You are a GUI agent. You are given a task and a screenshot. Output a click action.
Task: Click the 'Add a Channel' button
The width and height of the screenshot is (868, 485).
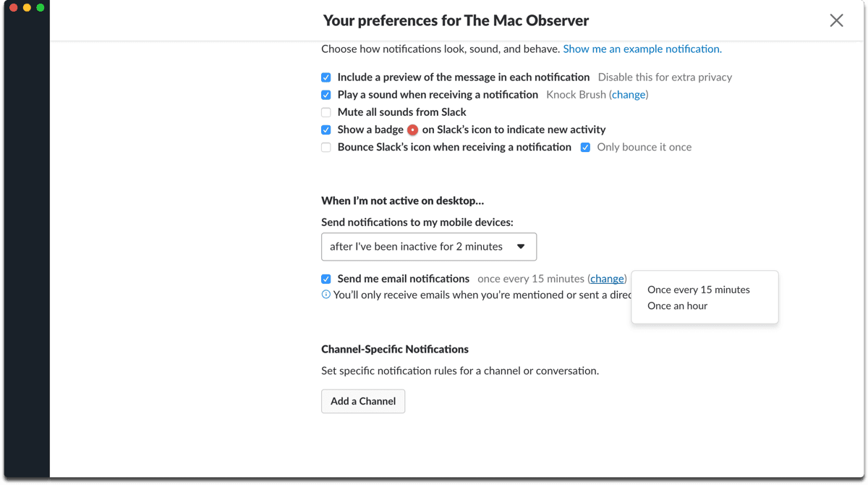[x=362, y=400]
